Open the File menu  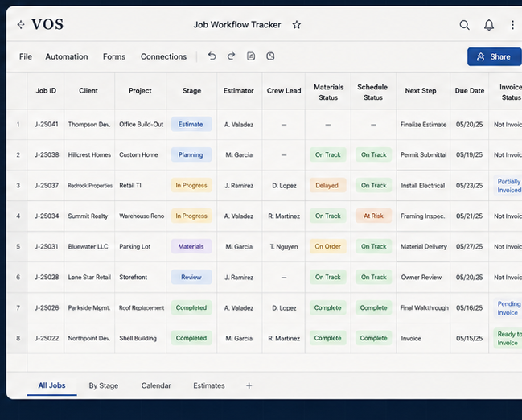[26, 56]
